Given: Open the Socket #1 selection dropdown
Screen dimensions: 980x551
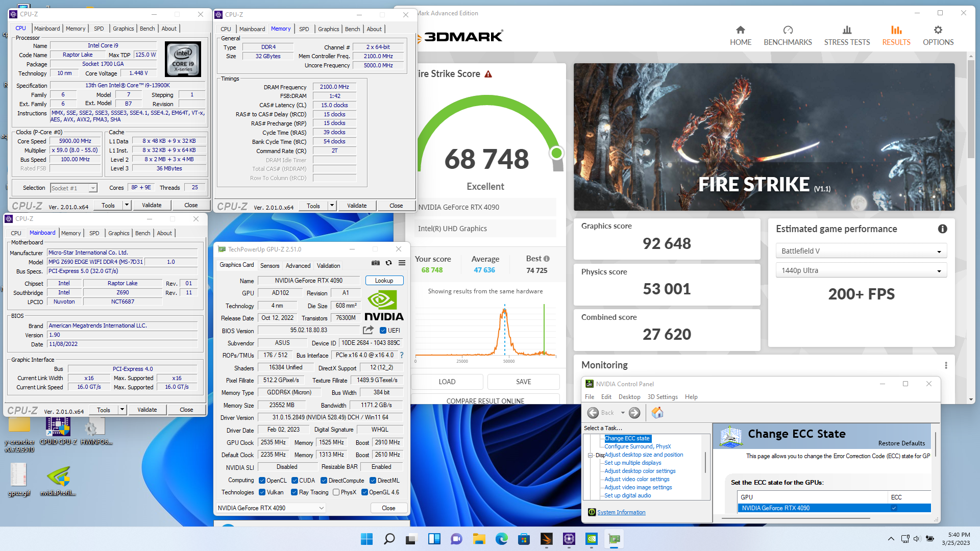Looking at the screenshot, I should [x=74, y=188].
